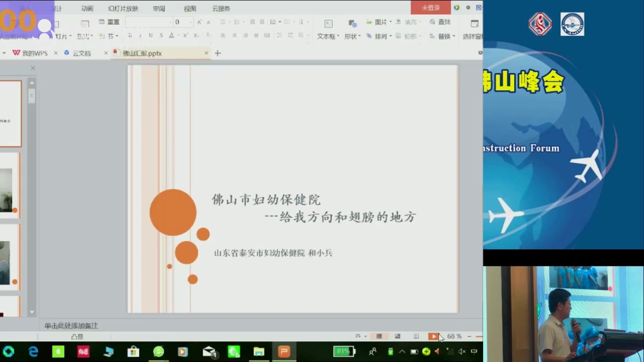644x362 pixels.
Task: Open the Slide Show (幻灯片放映) ribbon tab
Action: click(x=123, y=9)
